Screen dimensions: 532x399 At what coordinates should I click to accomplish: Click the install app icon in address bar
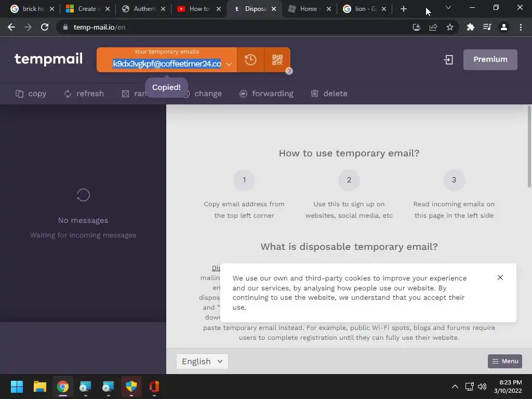coord(416,27)
